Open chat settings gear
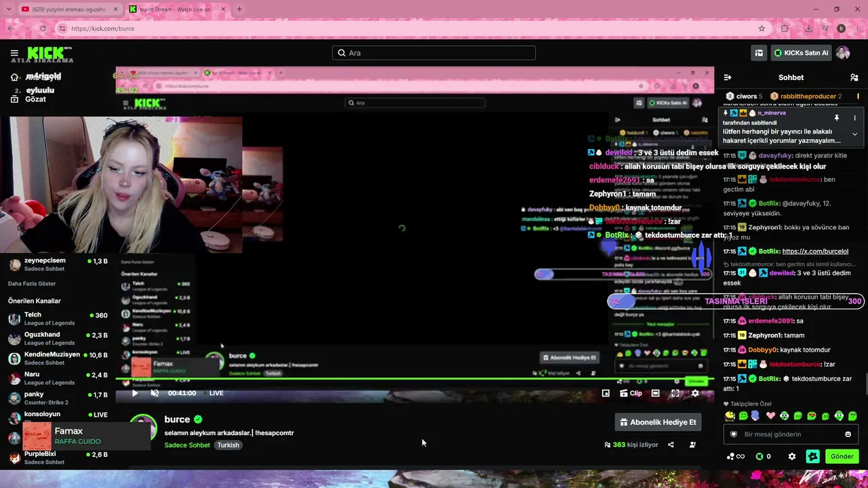The height and width of the screenshot is (488, 868). [x=791, y=457]
